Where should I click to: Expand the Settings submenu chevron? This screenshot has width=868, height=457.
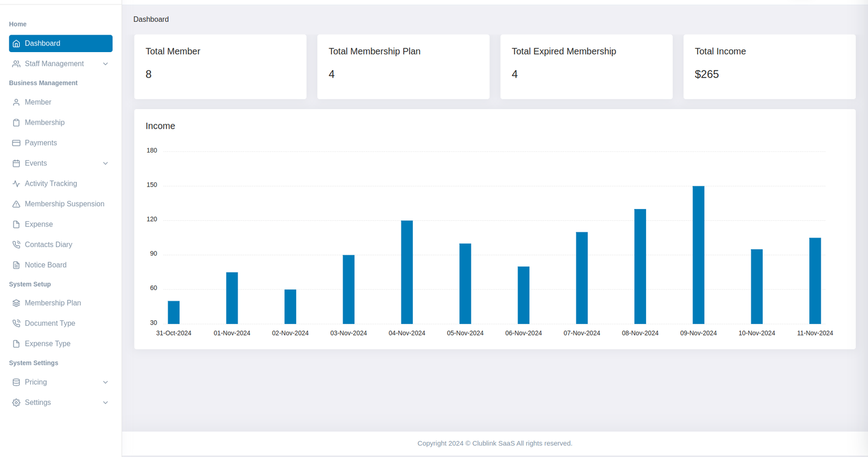click(105, 403)
